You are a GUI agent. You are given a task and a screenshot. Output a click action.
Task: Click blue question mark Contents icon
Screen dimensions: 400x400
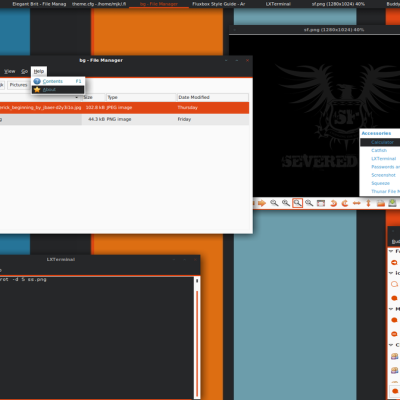(37, 81)
